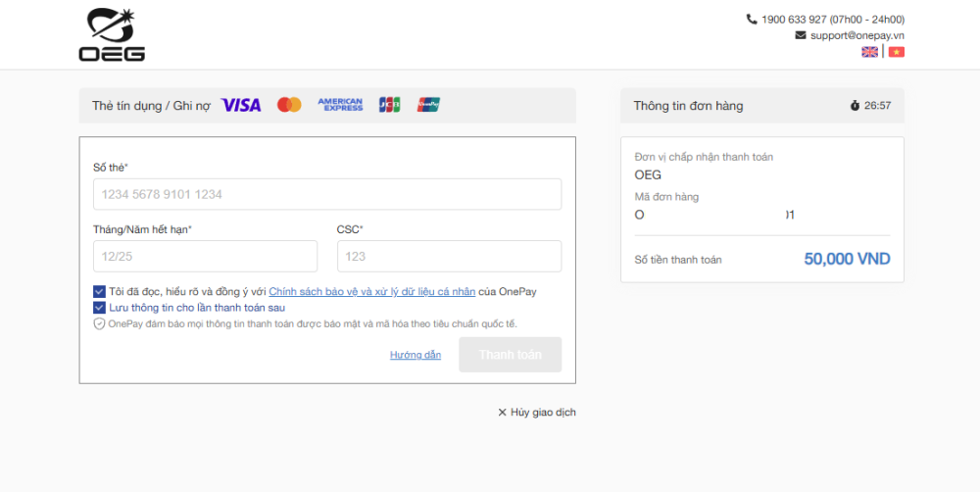Focus the 'Số thẻ' card number field
This screenshot has width=980, height=492.
click(327, 194)
